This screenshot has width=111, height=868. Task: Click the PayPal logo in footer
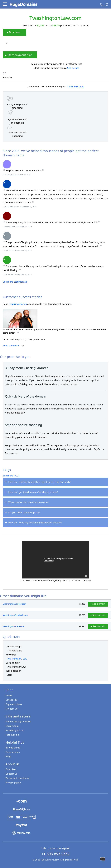click(21, 825)
